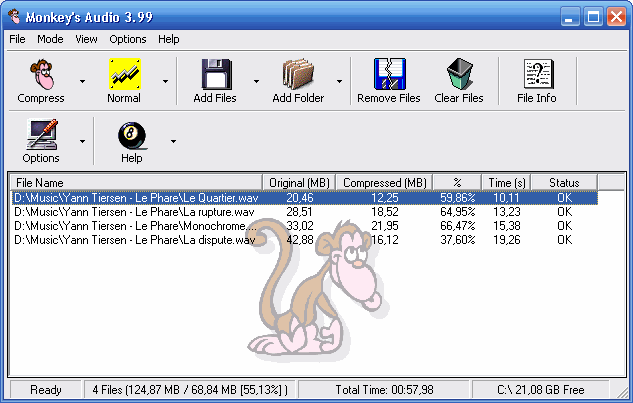Screen dimensions: 633x403
Task: Click the Clear Files trash bin icon
Action: pos(459,74)
